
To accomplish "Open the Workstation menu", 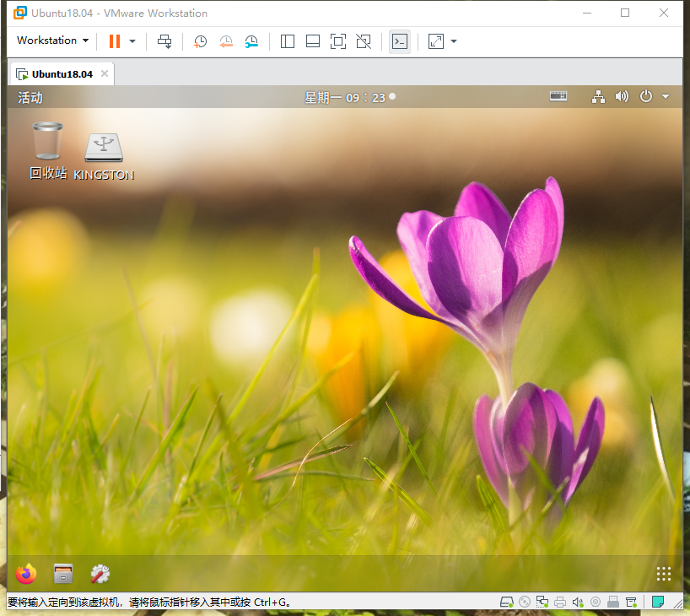I will 52,41.
